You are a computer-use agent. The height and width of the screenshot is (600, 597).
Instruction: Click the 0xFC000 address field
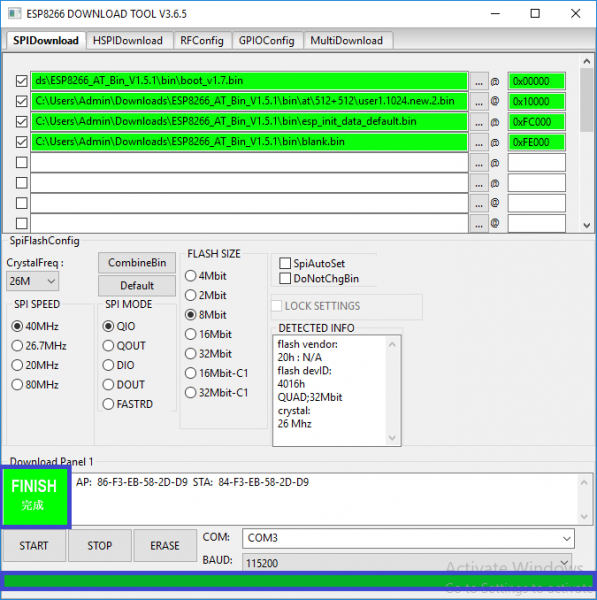[537, 122]
